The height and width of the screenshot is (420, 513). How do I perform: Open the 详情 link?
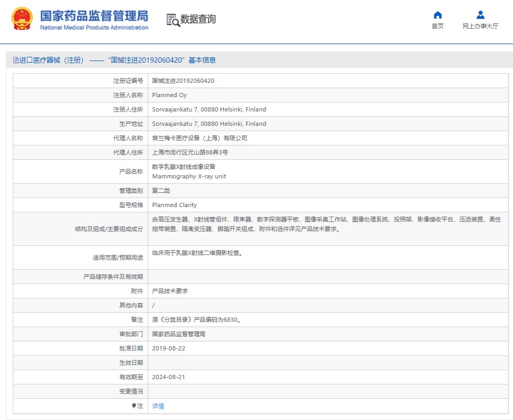coord(158,406)
